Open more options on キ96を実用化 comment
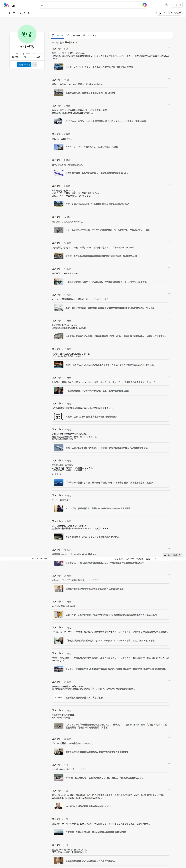 click(x=168, y=709)
